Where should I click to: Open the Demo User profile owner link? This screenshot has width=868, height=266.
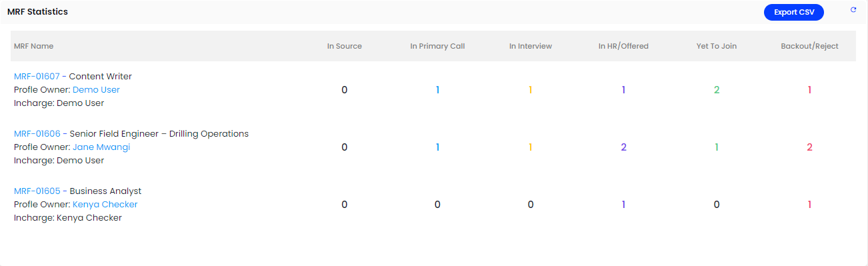coord(96,90)
